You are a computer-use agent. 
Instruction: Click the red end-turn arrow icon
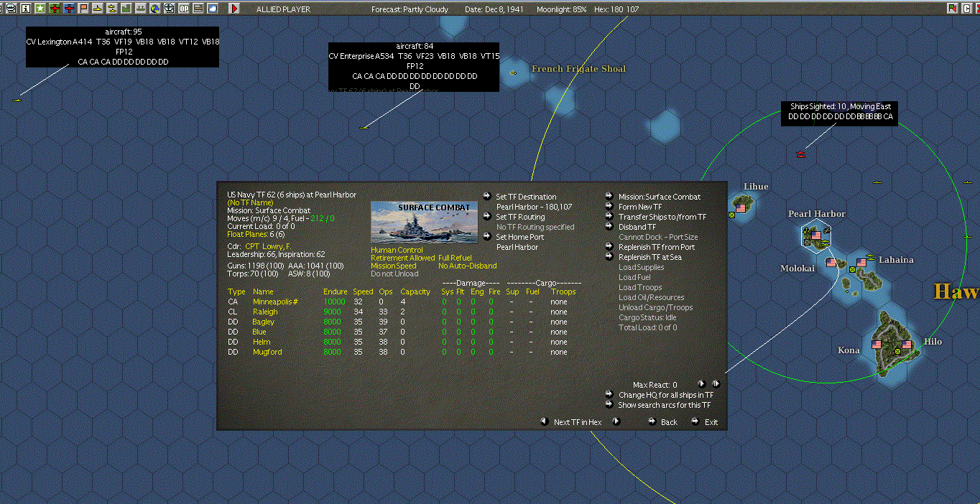pos(234,9)
